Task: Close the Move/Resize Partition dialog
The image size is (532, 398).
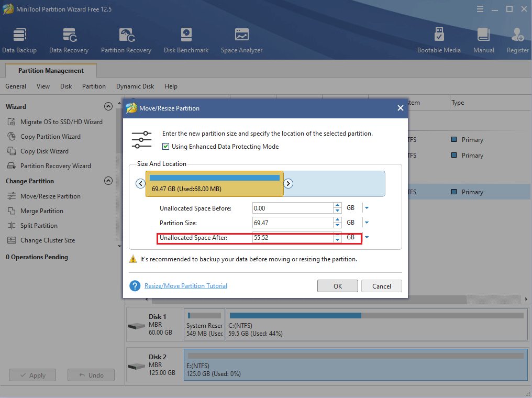Action: point(401,108)
